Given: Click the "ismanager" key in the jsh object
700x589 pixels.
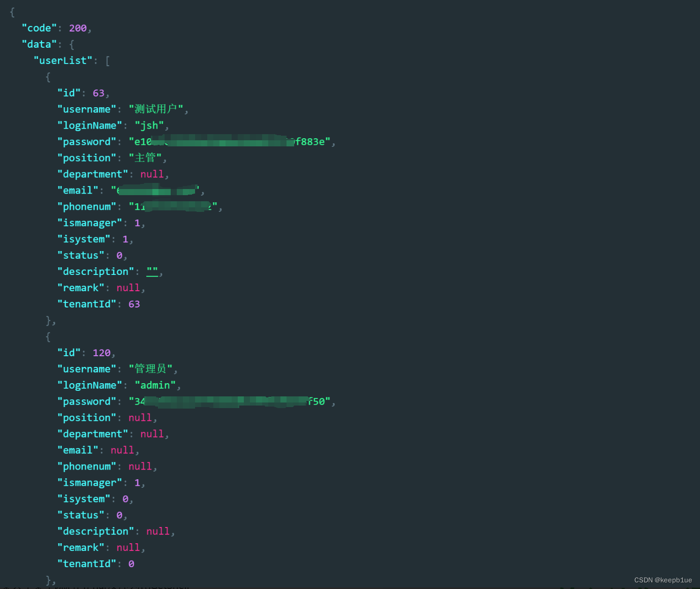Looking at the screenshot, I should tap(90, 224).
